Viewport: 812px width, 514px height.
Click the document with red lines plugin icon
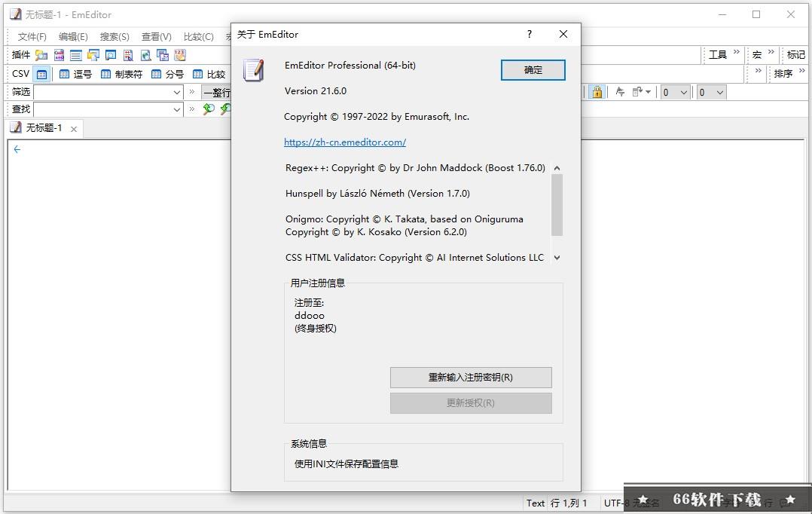(128, 55)
